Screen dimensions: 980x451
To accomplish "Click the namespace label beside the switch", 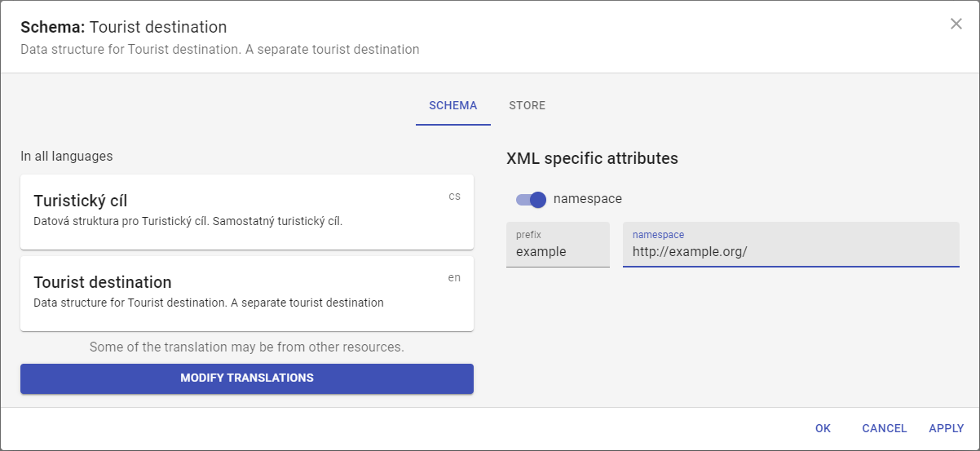I will (x=587, y=198).
